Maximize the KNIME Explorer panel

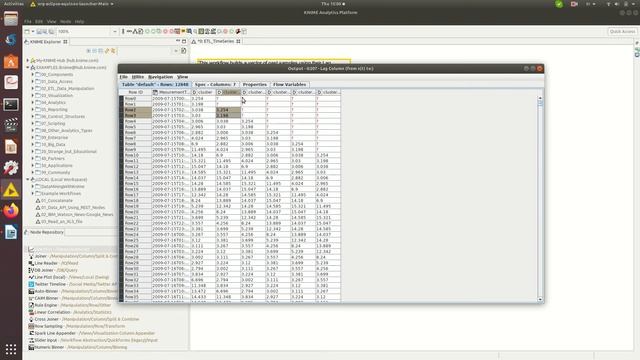coord(184,41)
